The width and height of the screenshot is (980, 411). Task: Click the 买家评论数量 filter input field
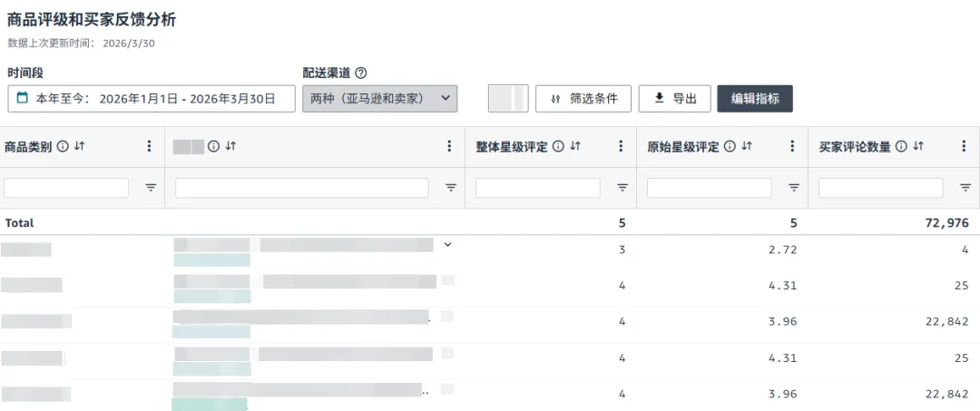point(880,188)
